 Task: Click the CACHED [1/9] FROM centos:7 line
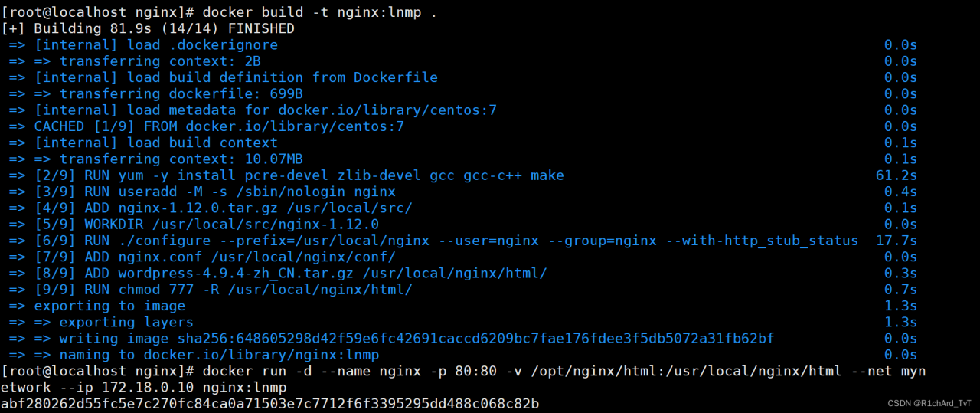pos(219,126)
